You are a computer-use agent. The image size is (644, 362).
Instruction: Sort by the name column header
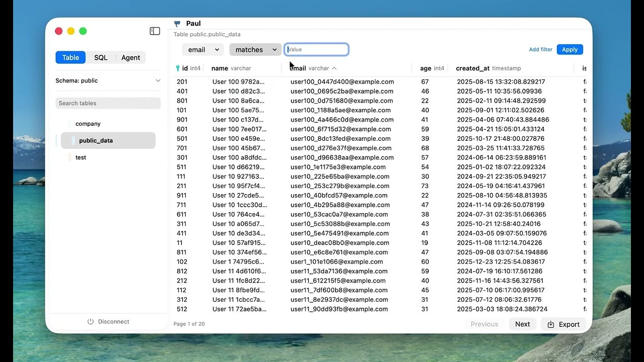(x=231, y=68)
